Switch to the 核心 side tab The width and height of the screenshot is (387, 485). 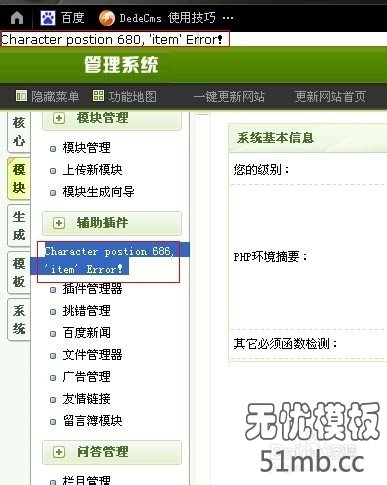coord(19,132)
